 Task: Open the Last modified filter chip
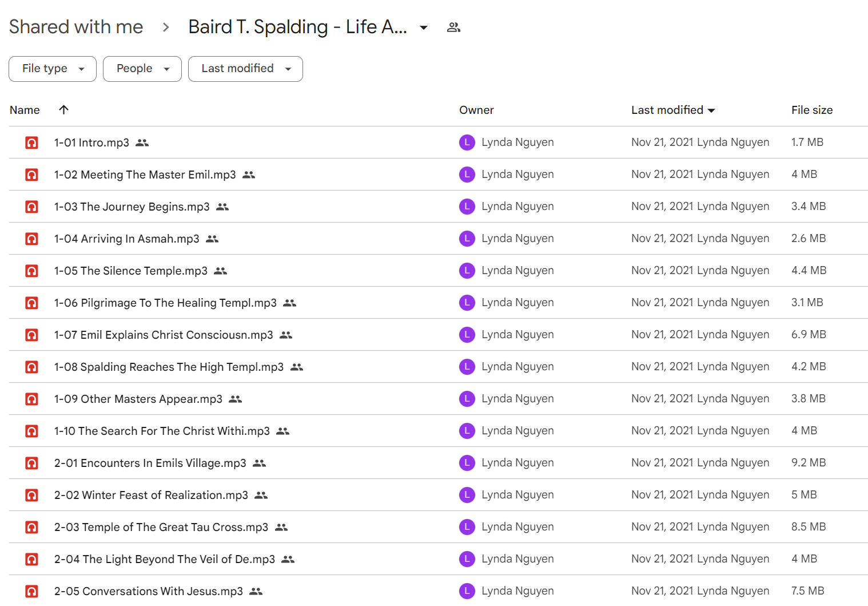(x=245, y=69)
